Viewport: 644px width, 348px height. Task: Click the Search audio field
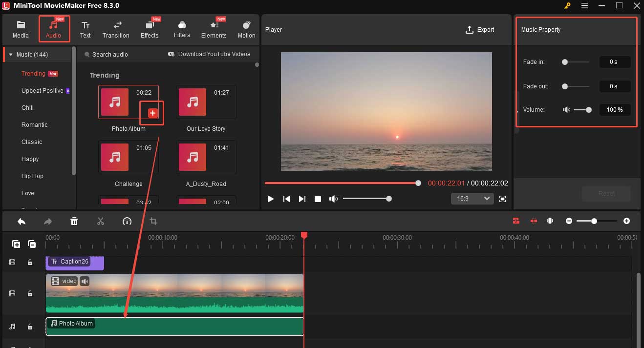(x=110, y=55)
